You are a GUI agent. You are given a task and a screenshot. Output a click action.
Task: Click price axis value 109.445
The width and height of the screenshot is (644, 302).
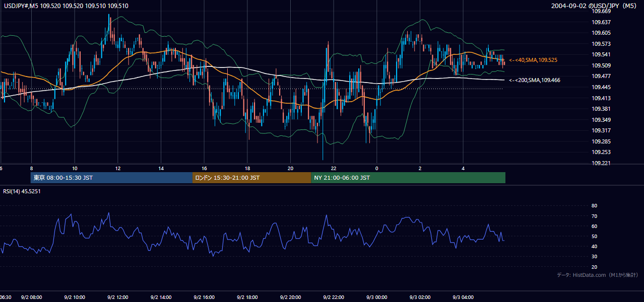coord(601,87)
